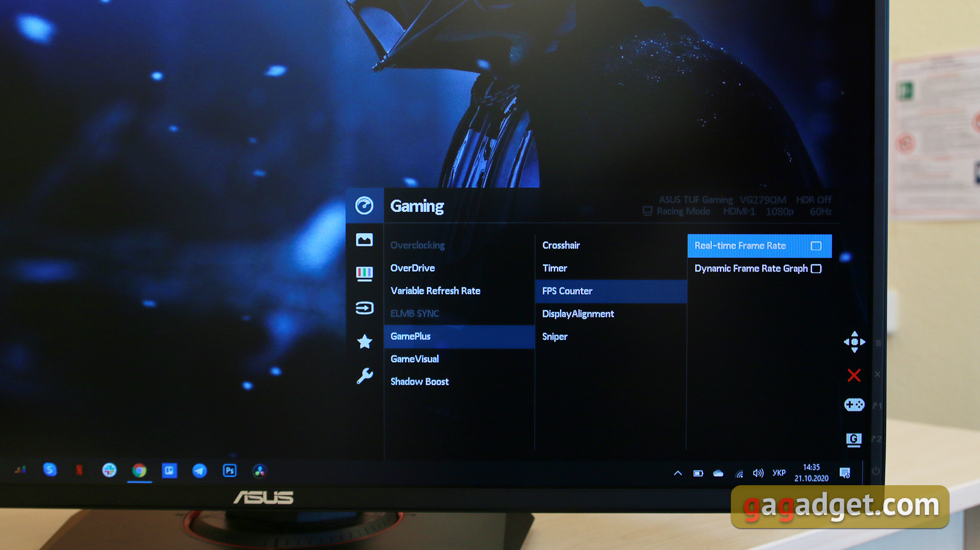Select the Shadow Boost menu entry
This screenshot has width=980, height=550.
coord(459,382)
